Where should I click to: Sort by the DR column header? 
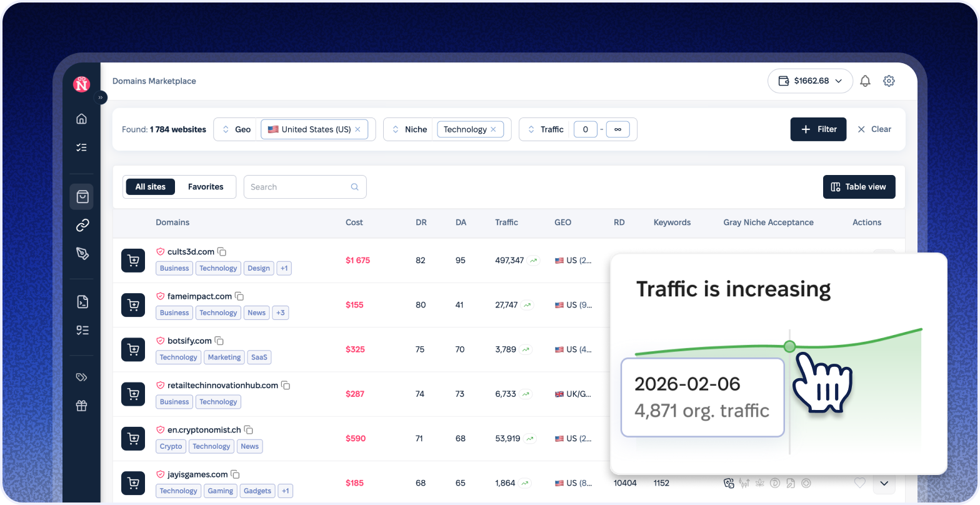tap(421, 222)
